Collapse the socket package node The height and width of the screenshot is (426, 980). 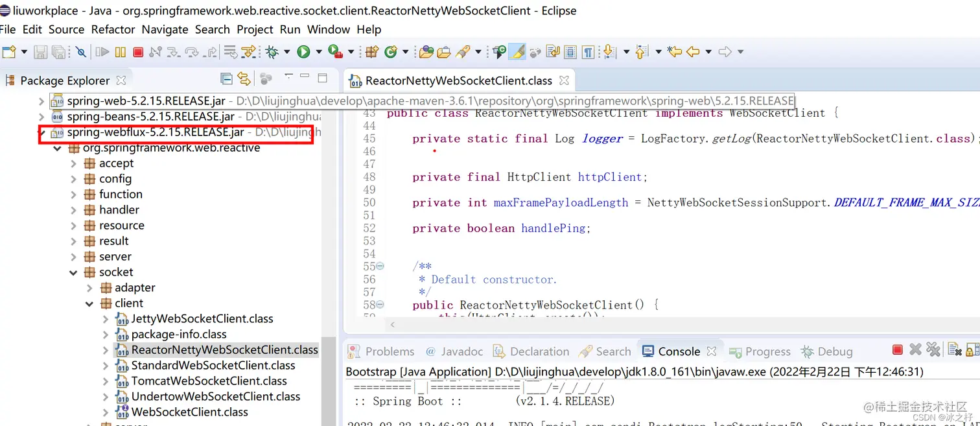pos(73,272)
